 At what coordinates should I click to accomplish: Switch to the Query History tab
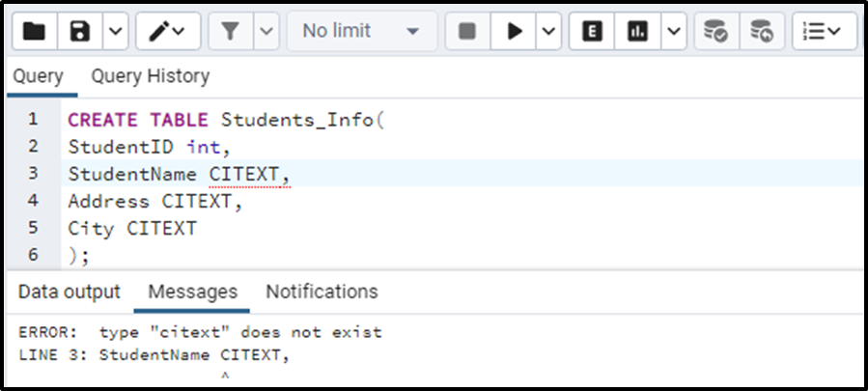click(150, 76)
